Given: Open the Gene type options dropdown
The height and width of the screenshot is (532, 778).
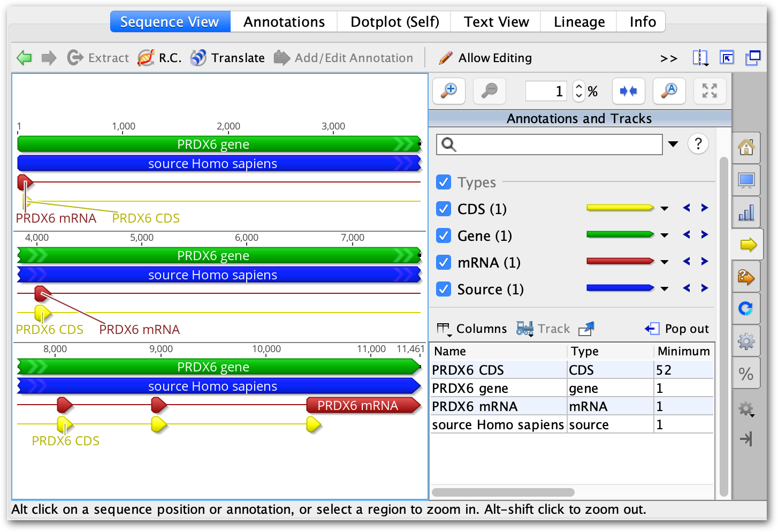Looking at the screenshot, I should click(x=665, y=235).
